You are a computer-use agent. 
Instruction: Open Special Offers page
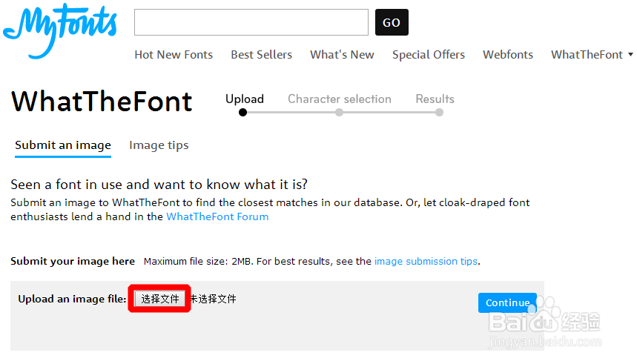pyautogui.click(x=429, y=55)
